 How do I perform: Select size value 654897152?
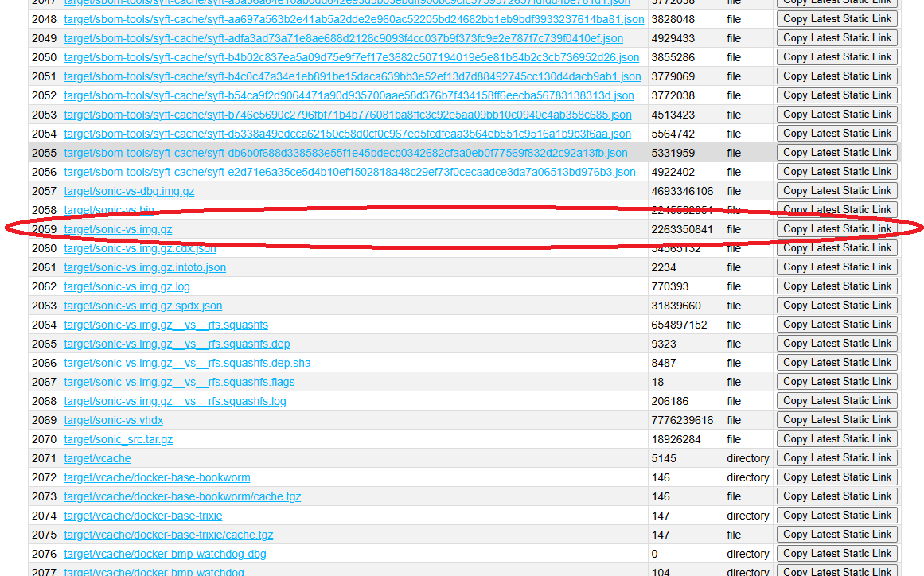(x=679, y=325)
